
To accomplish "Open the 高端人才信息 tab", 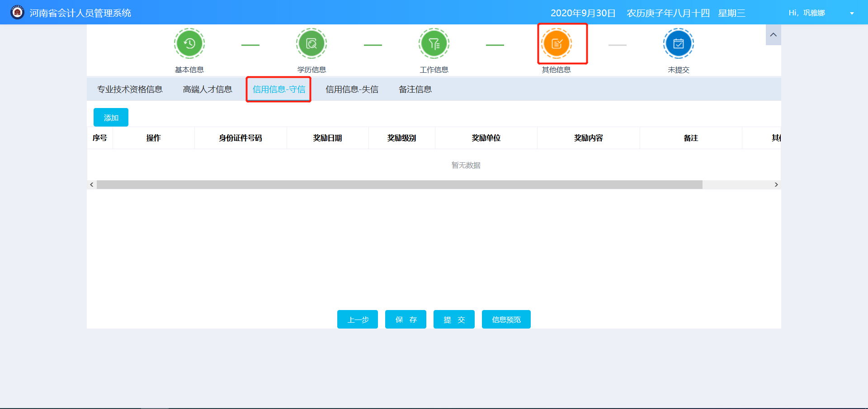I will [x=207, y=89].
